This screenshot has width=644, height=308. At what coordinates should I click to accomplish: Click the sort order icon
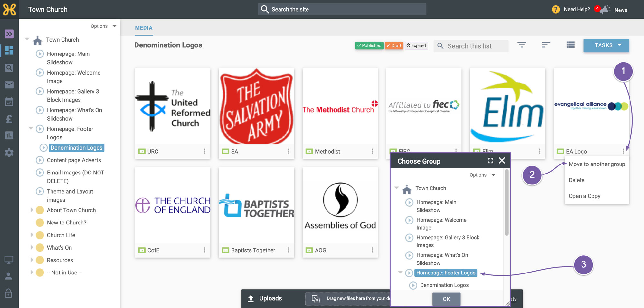tap(546, 45)
